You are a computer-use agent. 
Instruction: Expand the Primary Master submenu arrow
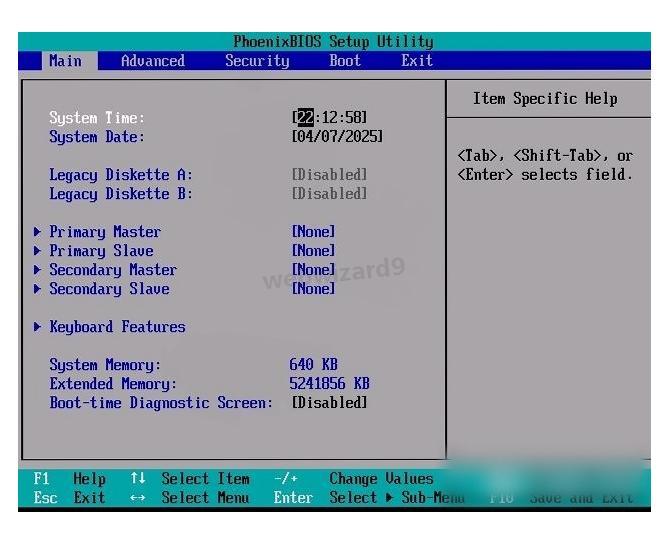[x=37, y=232]
